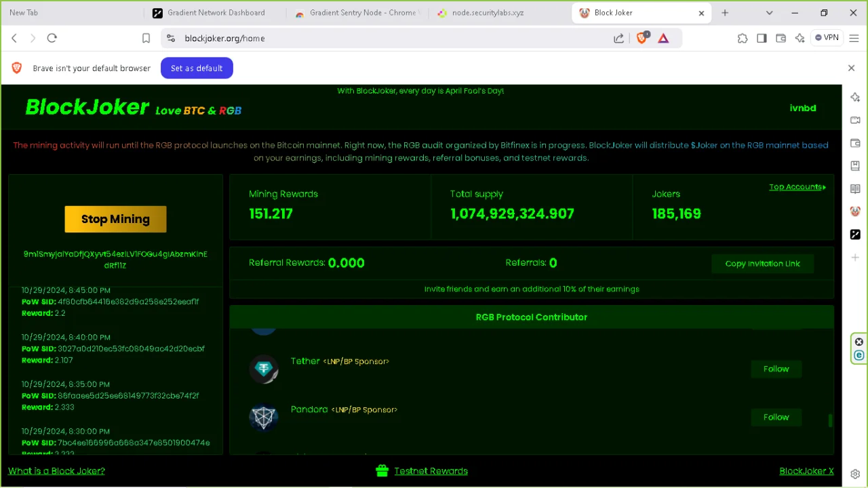Launch Leo AI from the toolbar

800,39
